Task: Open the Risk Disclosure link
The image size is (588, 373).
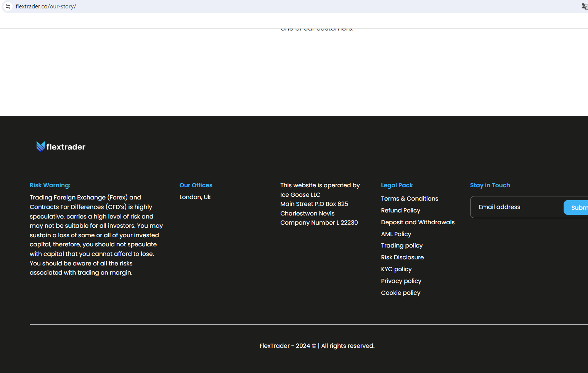Action: (402, 257)
